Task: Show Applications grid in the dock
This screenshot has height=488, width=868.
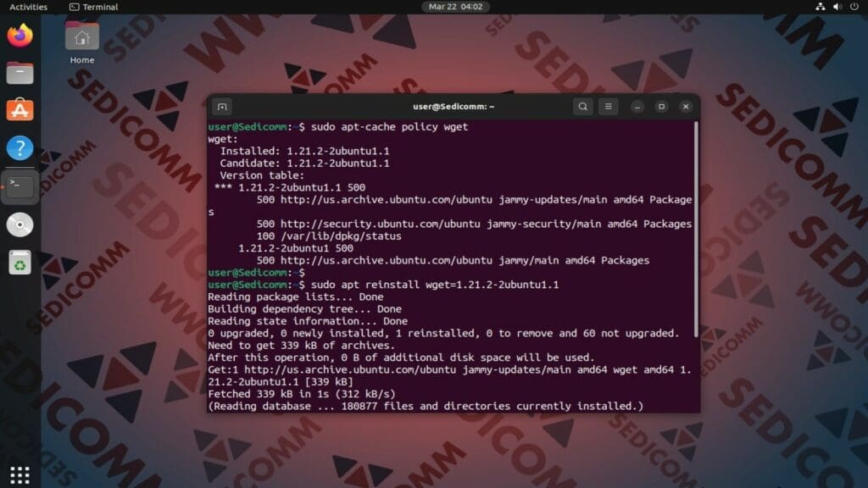Action: [20, 474]
